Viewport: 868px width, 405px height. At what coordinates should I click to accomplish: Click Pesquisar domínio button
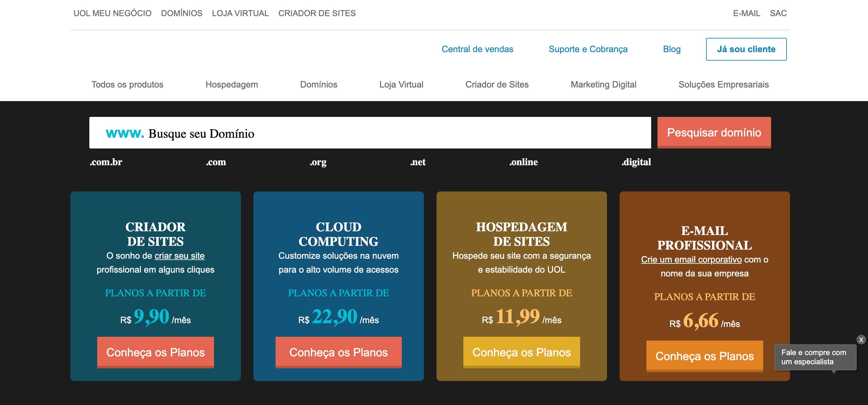(x=714, y=133)
